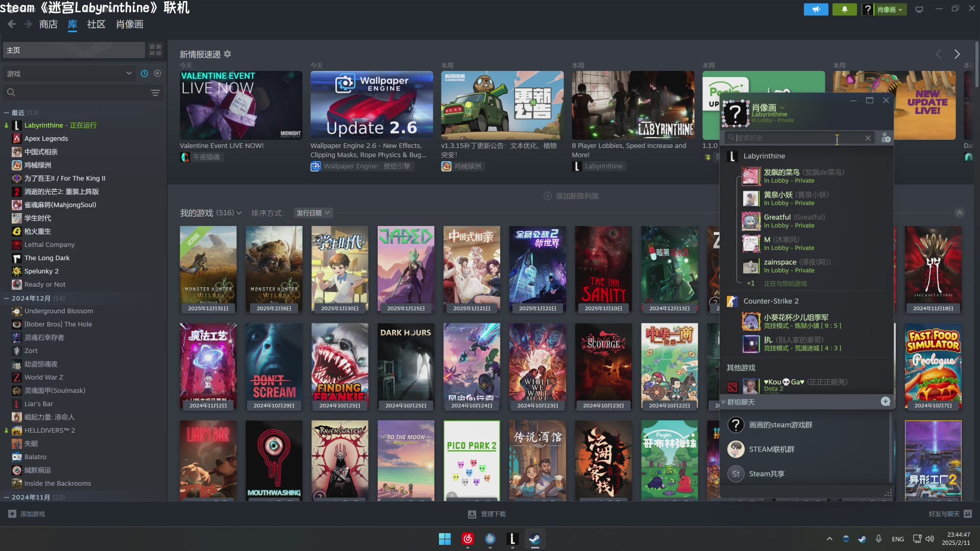Collapse the 2024年11月 library section

coord(7,497)
